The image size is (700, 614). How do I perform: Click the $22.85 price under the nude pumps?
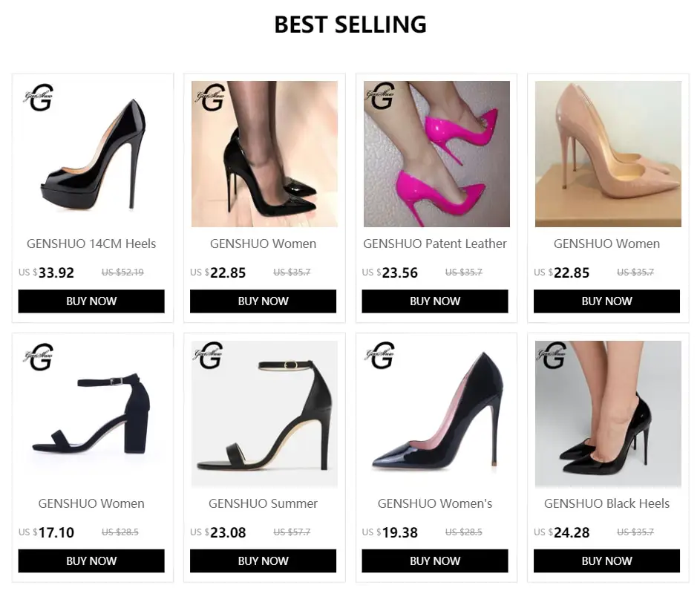click(572, 272)
